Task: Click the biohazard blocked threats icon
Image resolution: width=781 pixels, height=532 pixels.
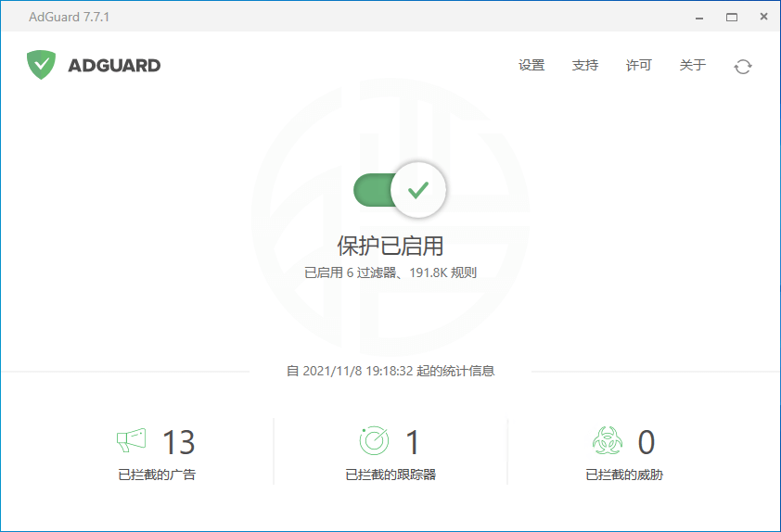Action: [608, 440]
